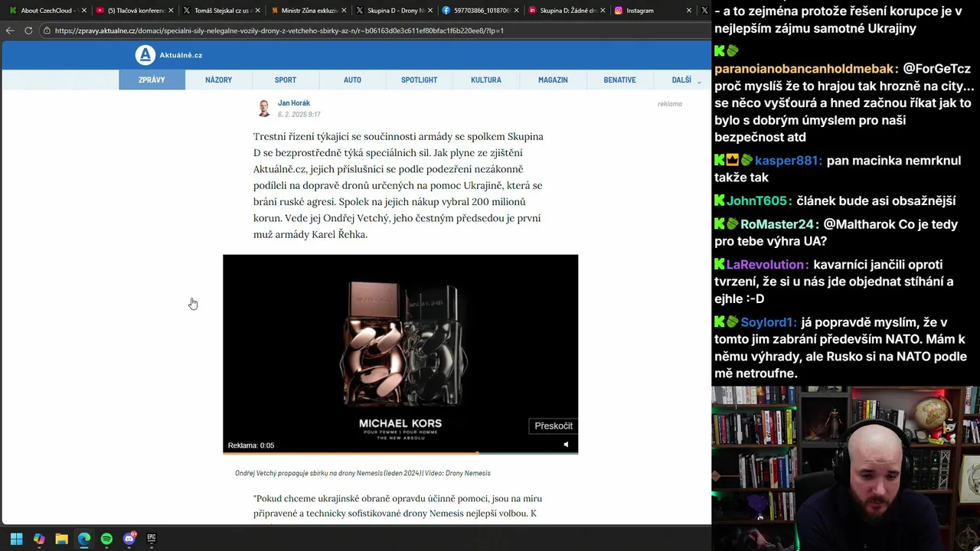Open the AUTO section
The image size is (980, 551).
pos(352,80)
